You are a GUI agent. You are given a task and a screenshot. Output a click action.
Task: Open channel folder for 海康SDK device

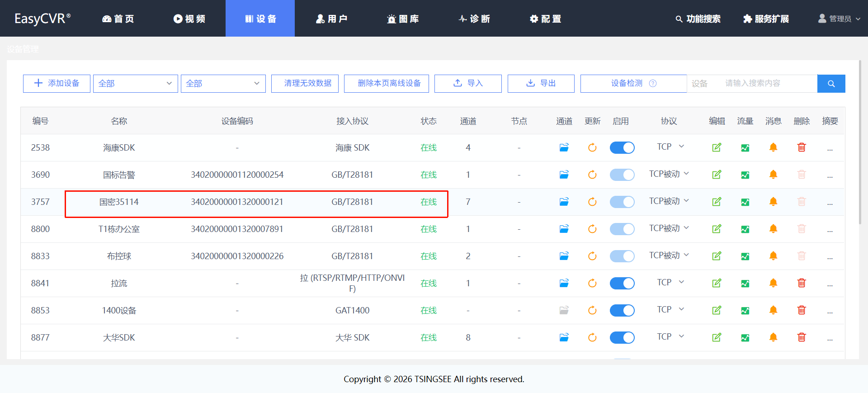tap(564, 147)
